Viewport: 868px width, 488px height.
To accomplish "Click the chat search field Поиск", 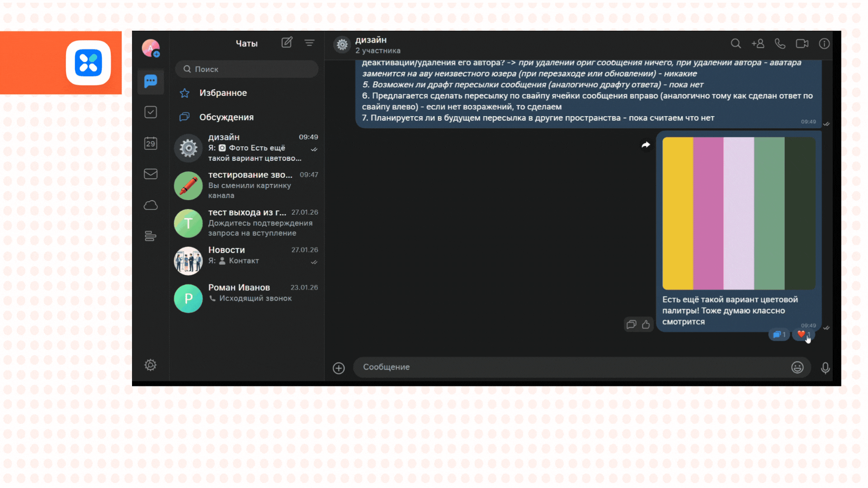I will pyautogui.click(x=247, y=69).
